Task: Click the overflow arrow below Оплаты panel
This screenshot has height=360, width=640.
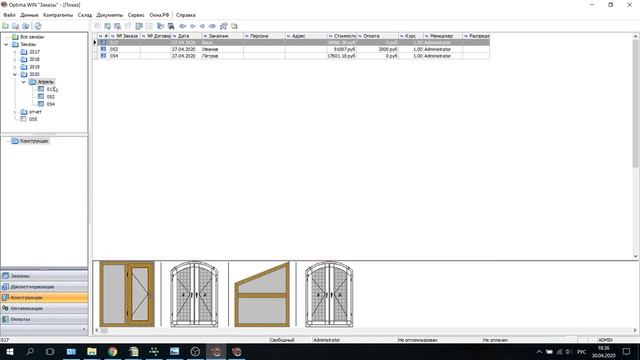Action: point(84,329)
